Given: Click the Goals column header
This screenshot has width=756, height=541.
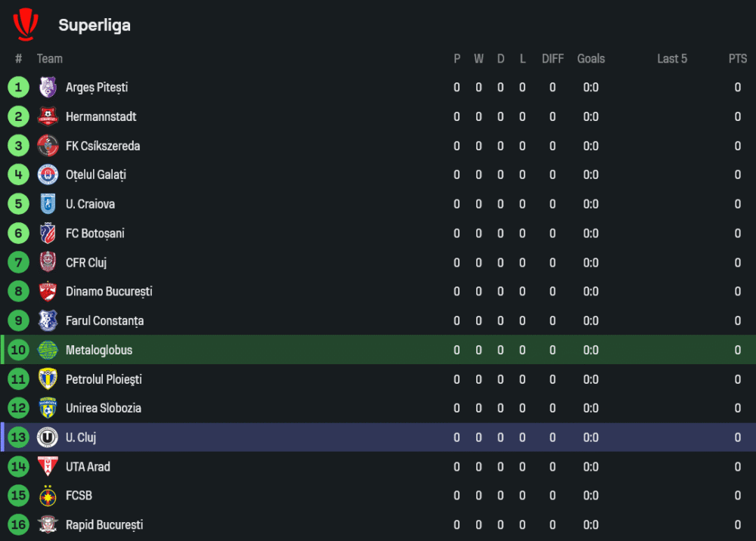Looking at the screenshot, I should [591, 59].
